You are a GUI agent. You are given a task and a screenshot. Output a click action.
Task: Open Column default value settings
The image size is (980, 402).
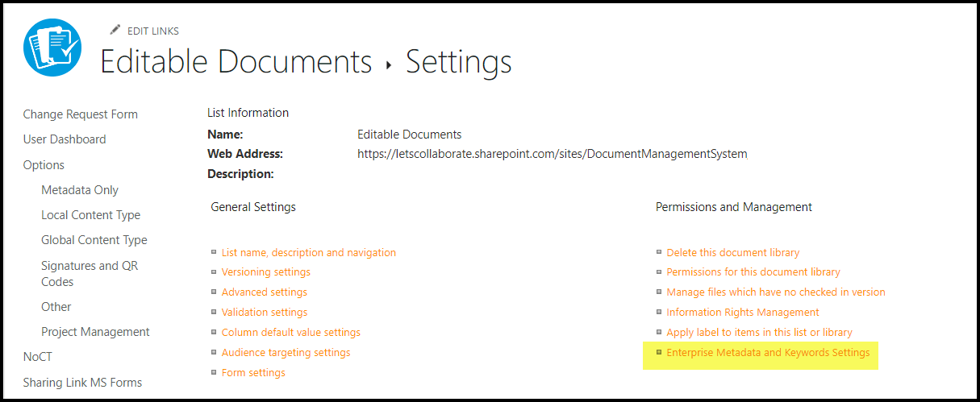(x=290, y=332)
